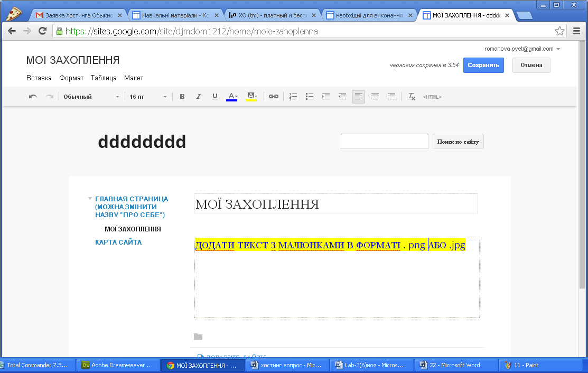Create a bulleted list
Viewport: 588px width, 373px height.
(310, 97)
